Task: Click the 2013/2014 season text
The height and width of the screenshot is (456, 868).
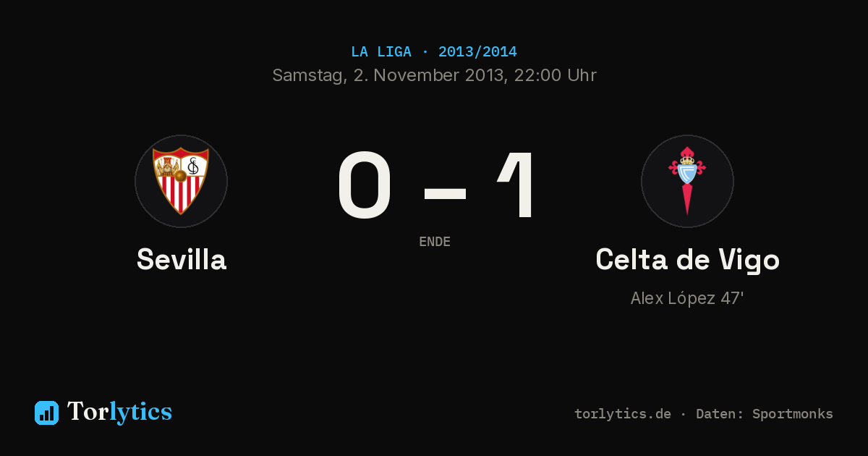Action: click(477, 52)
